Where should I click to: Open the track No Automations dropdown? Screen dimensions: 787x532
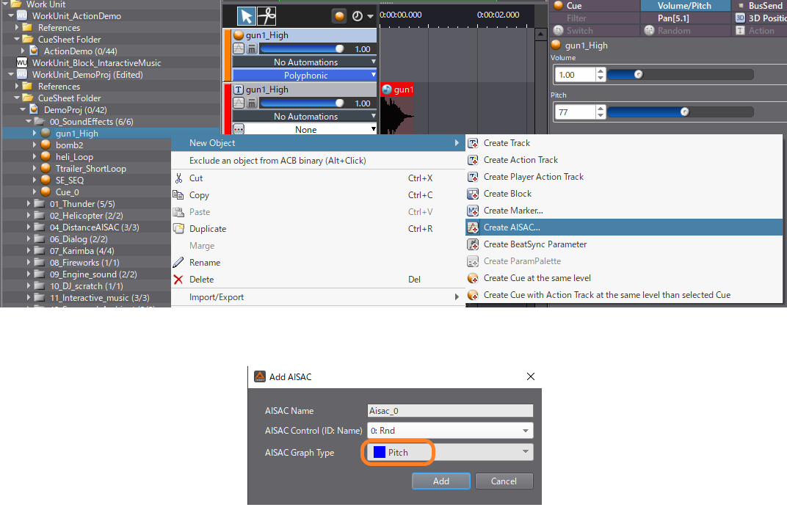click(305, 116)
